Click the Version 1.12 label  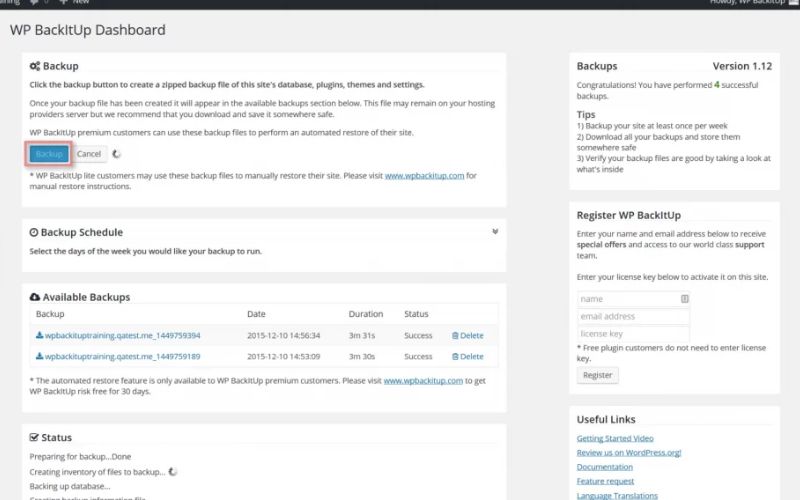point(742,66)
